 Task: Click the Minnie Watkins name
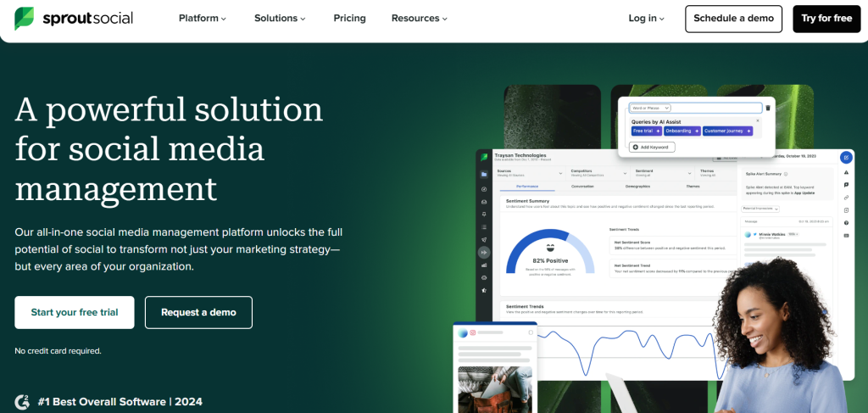pyautogui.click(x=773, y=235)
